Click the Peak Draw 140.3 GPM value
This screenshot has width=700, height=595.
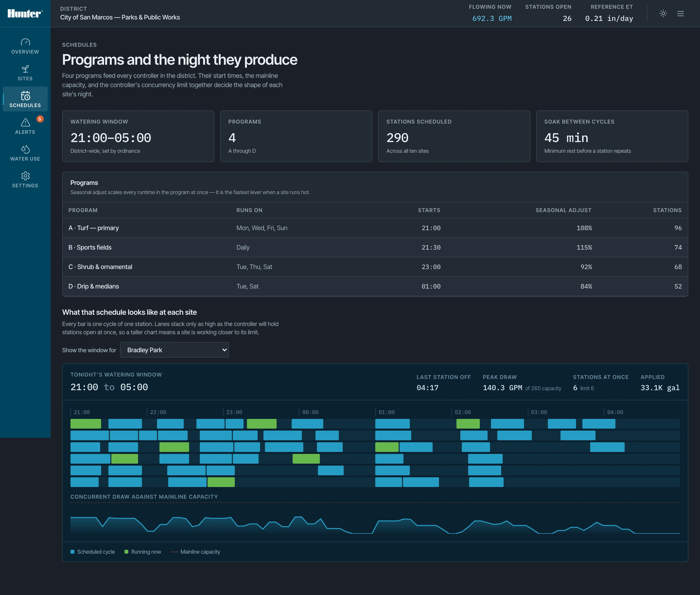502,388
